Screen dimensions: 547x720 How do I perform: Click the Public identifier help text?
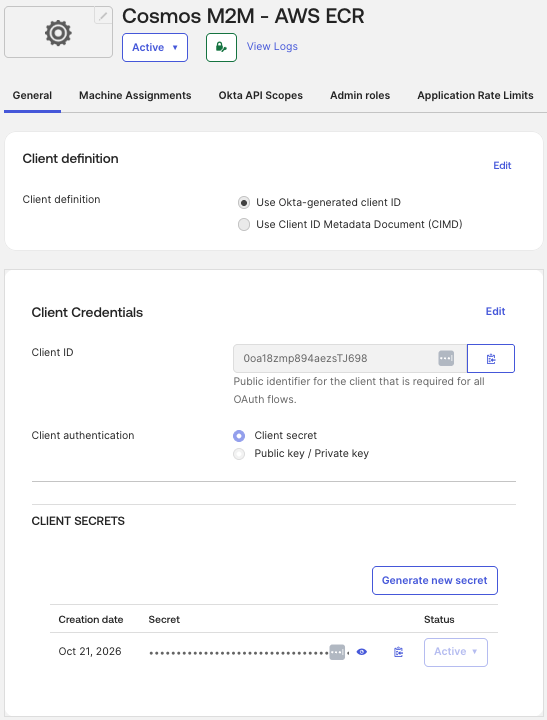[x=359, y=390]
